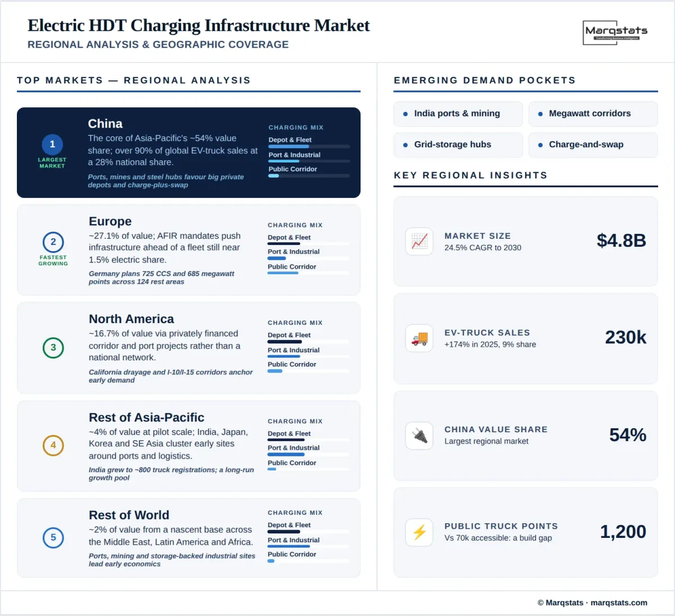Click the 'Largest regional market' subtitle
The height and width of the screenshot is (616, 675).
point(486,441)
